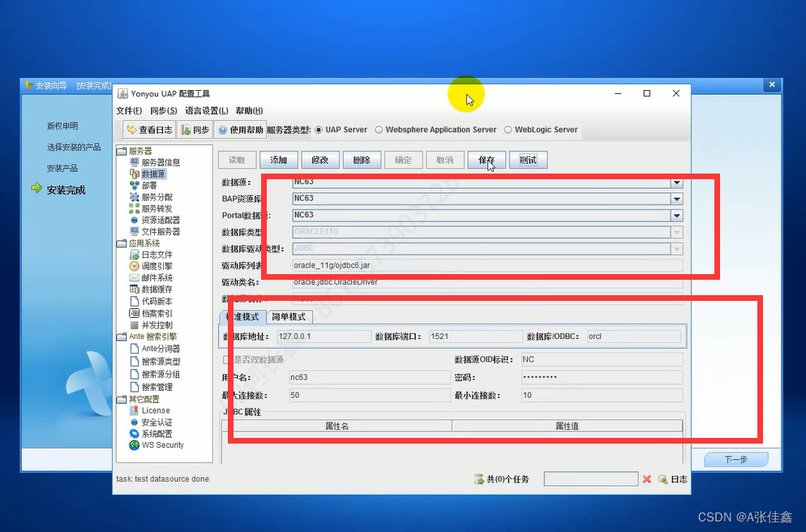806x532 pixels.
Task: Open the 安全认证 node icon
Action: 134,422
